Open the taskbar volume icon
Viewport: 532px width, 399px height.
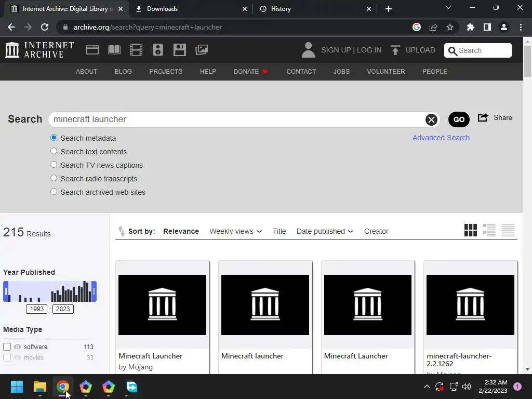tap(467, 387)
